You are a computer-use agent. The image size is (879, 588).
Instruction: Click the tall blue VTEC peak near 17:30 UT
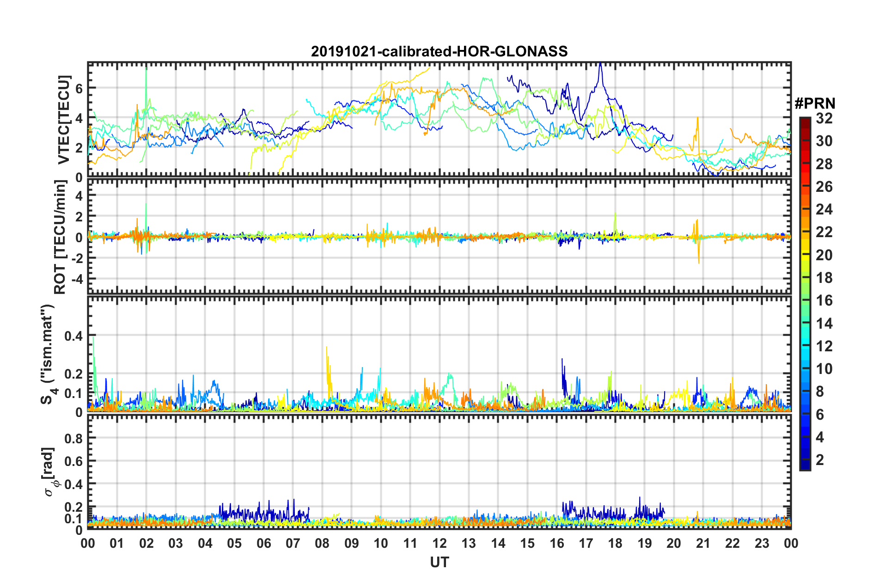(600, 65)
